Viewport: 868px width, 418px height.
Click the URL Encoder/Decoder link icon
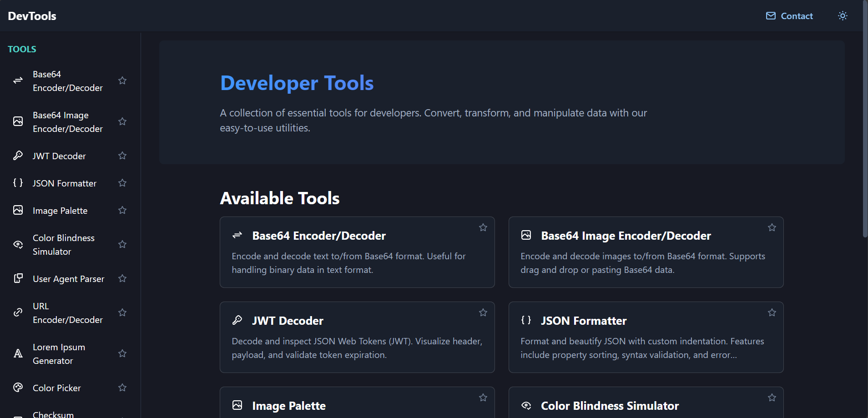(x=18, y=312)
